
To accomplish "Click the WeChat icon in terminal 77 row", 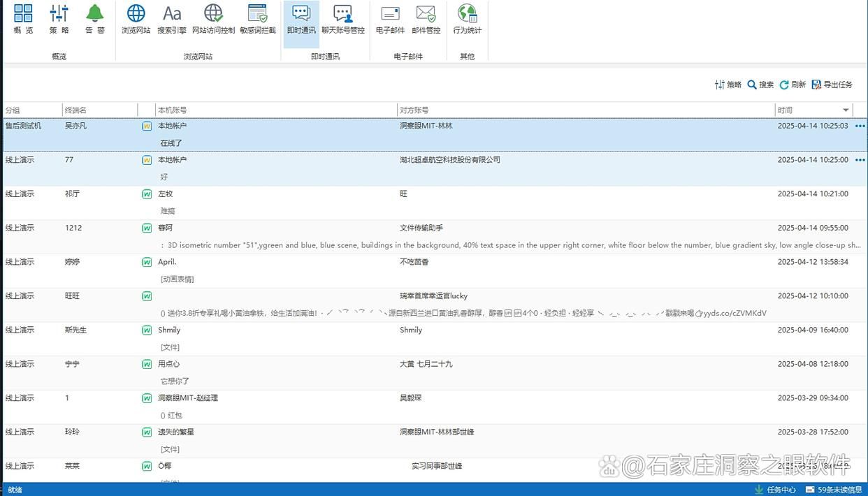I will (147, 160).
